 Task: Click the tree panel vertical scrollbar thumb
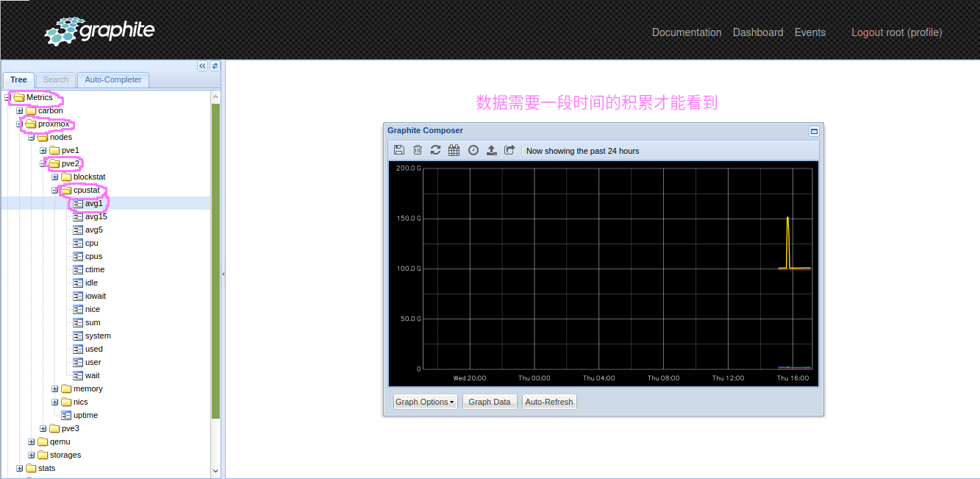215,261
